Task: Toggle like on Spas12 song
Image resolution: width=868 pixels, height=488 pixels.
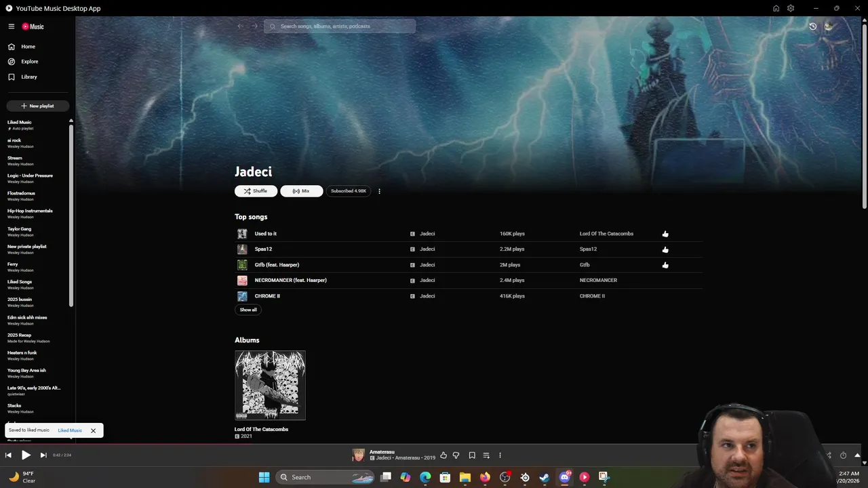Action: (x=665, y=249)
